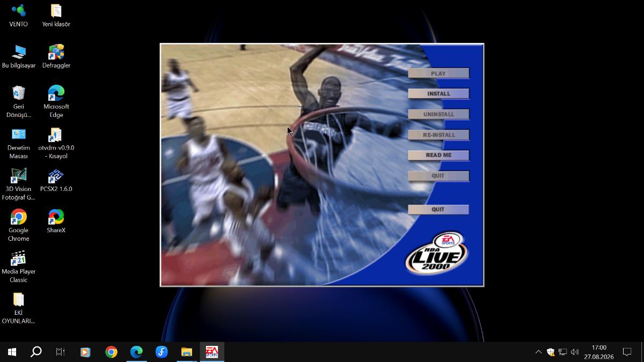
Task: Open Windows Security tray icon
Action: 551,352
